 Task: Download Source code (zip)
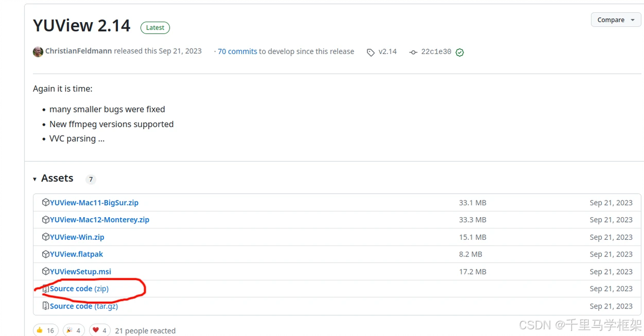tap(79, 289)
